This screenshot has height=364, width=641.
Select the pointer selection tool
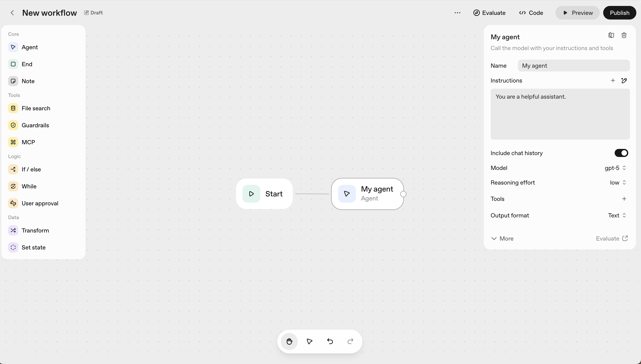(310, 341)
